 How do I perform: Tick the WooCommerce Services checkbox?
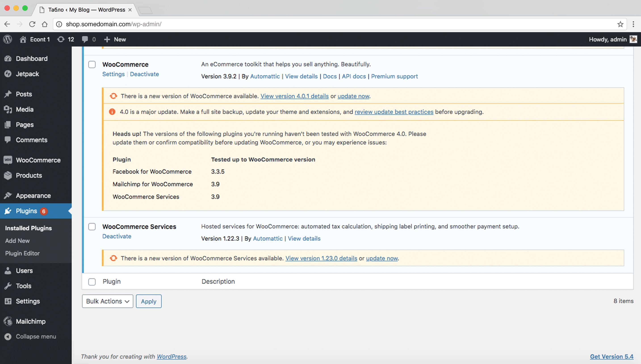coord(92,227)
